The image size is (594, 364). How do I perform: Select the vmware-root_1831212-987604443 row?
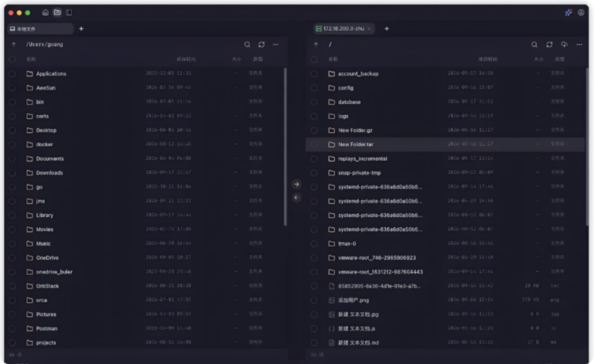click(445, 272)
